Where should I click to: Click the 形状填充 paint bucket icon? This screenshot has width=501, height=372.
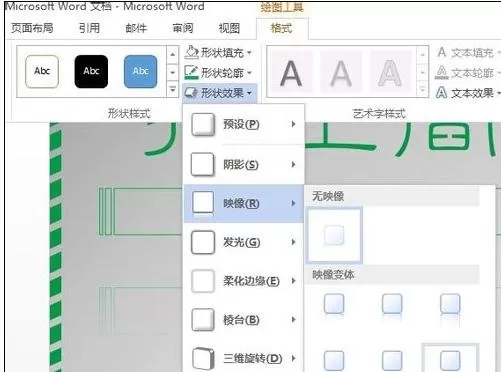[x=192, y=53]
